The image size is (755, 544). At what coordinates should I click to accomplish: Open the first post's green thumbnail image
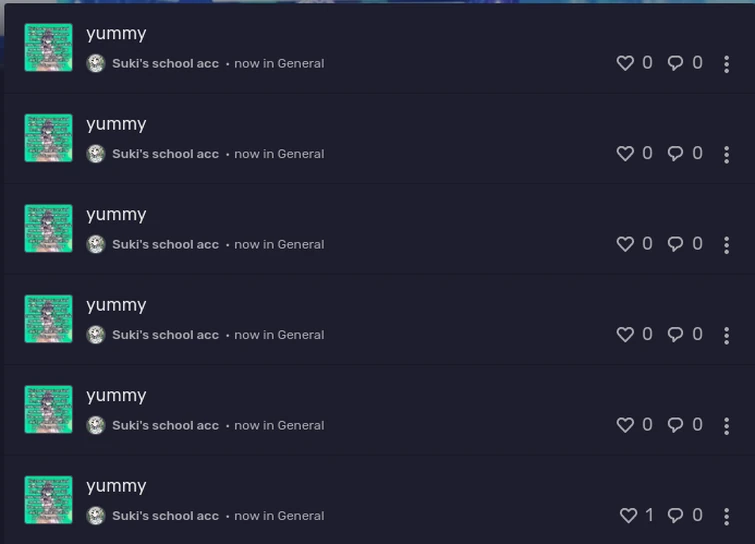[48, 48]
